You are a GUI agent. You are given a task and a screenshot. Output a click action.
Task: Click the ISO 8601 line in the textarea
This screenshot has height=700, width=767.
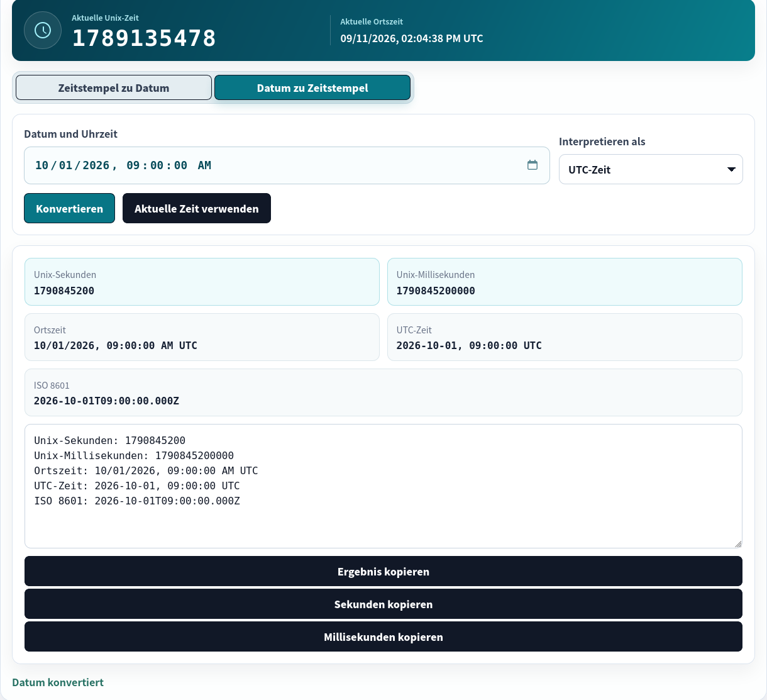tap(137, 501)
